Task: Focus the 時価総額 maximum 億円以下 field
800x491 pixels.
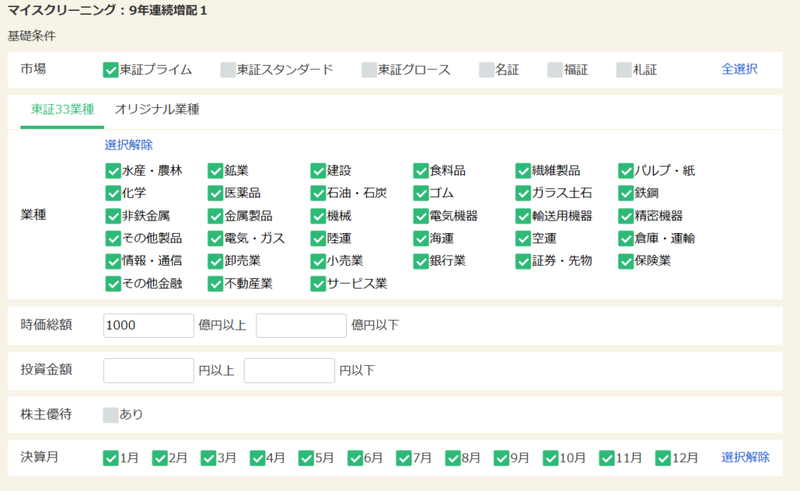Action: 301,325
